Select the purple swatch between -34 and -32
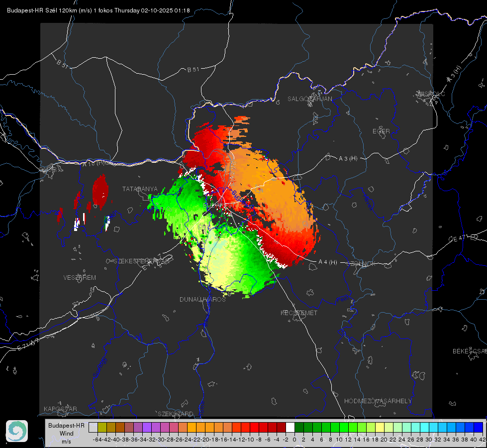Image resolution: width=487 pixels, height=448 pixels. (x=147, y=427)
